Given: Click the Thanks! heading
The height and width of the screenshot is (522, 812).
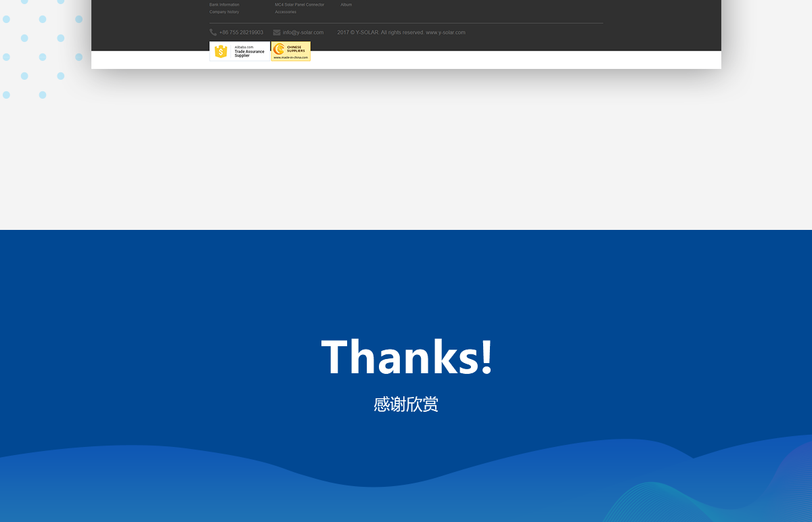Looking at the screenshot, I should (x=407, y=357).
